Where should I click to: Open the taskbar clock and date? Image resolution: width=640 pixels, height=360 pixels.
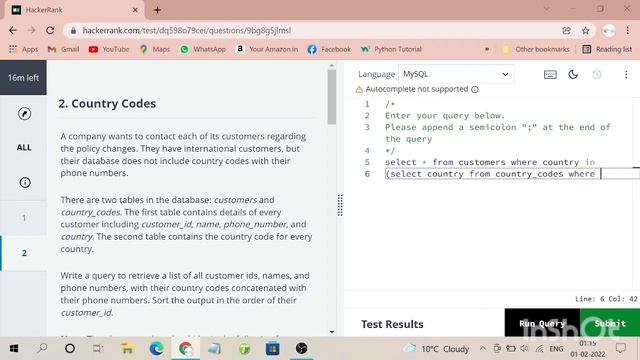[588, 349]
